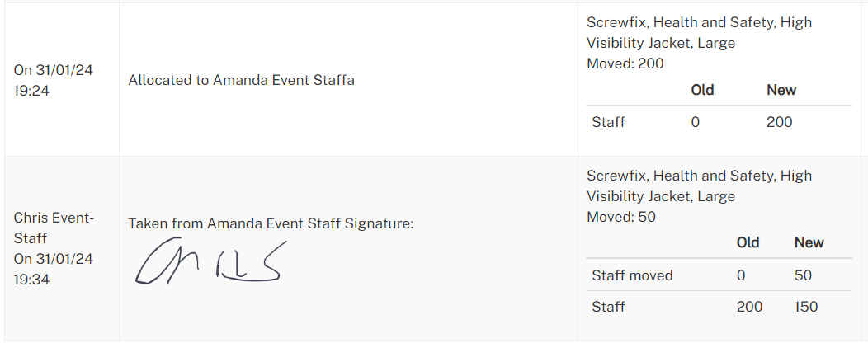Click second 'Screwfix, Health and Safety' item description
Image resolution: width=868 pixels, height=343 pixels.
(699, 186)
